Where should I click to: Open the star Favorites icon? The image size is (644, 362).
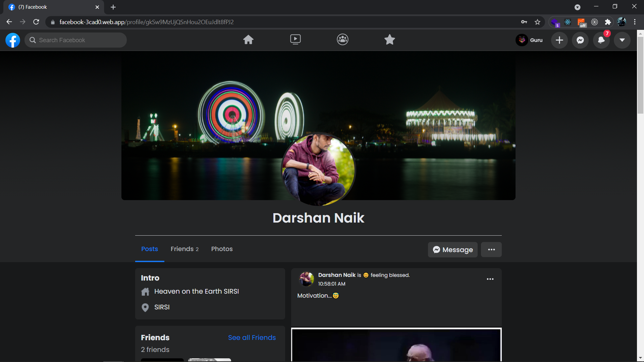coord(389,40)
